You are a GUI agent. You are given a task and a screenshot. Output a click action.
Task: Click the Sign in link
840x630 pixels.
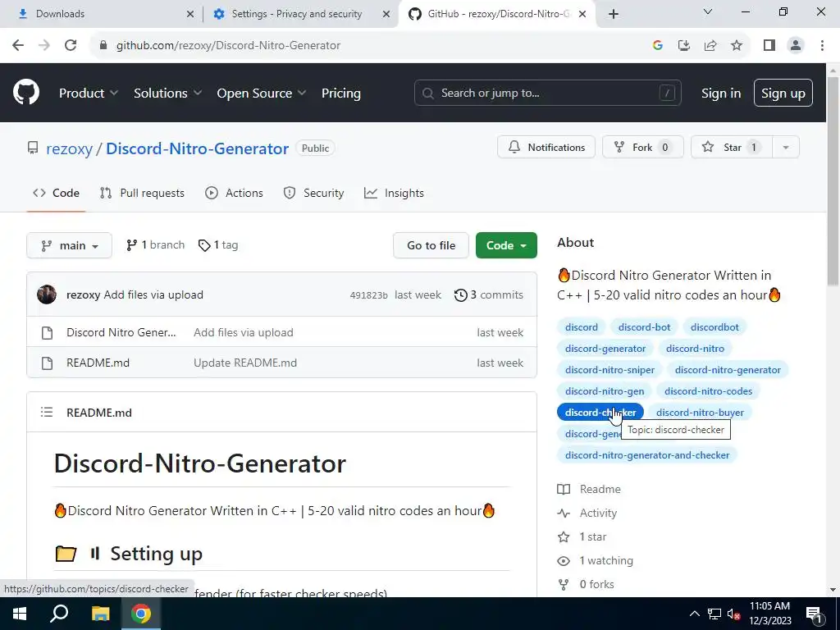coord(721,94)
